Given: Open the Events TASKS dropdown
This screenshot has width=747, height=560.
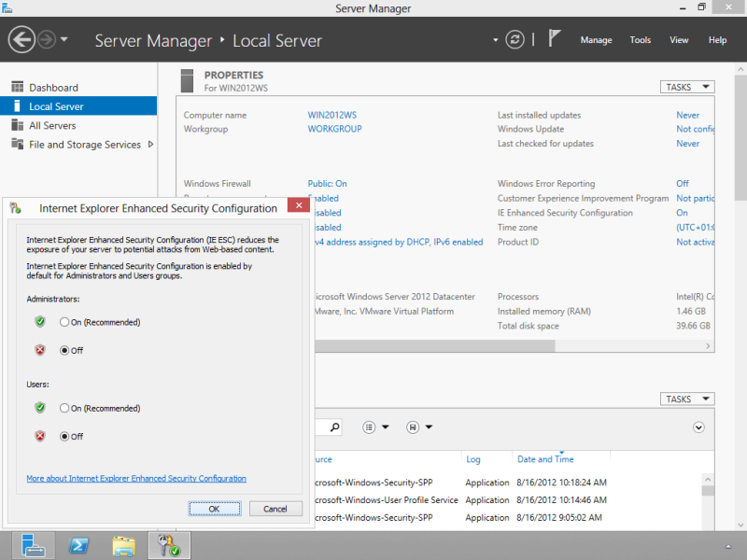Looking at the screenshot, I should click(x=687, y=399).
